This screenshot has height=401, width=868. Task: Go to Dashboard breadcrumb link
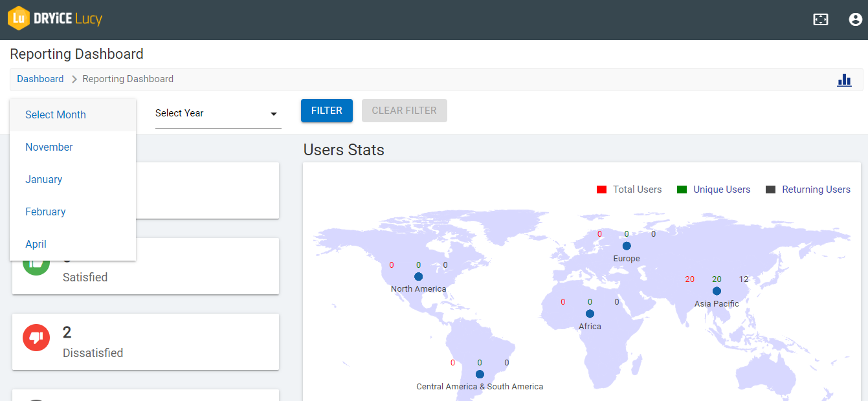tap(40, 79)
